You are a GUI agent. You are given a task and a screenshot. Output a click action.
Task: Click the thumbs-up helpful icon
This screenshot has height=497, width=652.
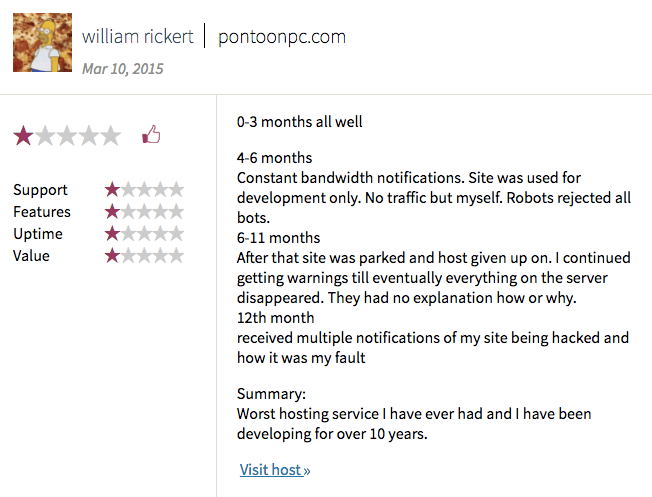[151, 135]
